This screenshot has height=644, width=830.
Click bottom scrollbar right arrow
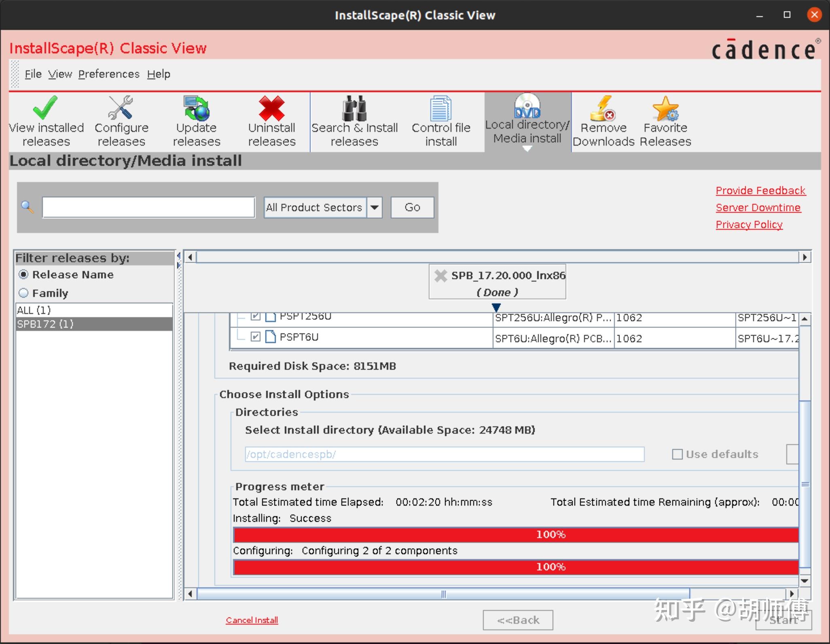792,594
